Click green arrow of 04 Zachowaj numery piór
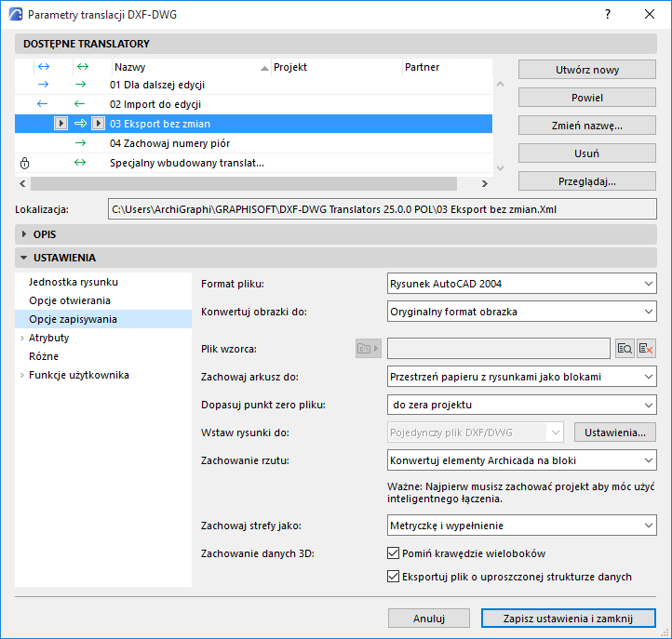672x639 pixels. pyautogui.click(x=81, y=143)
